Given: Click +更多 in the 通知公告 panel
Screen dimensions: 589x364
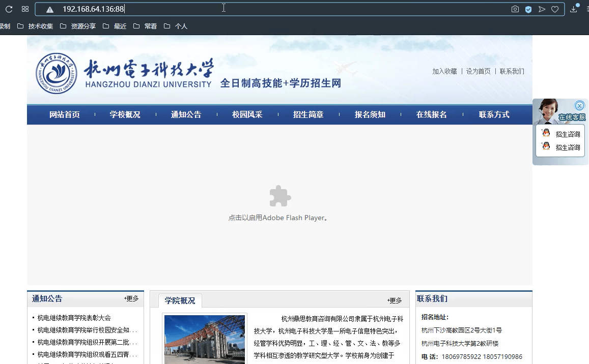Looking at the screenshot, I should (131, 299).
